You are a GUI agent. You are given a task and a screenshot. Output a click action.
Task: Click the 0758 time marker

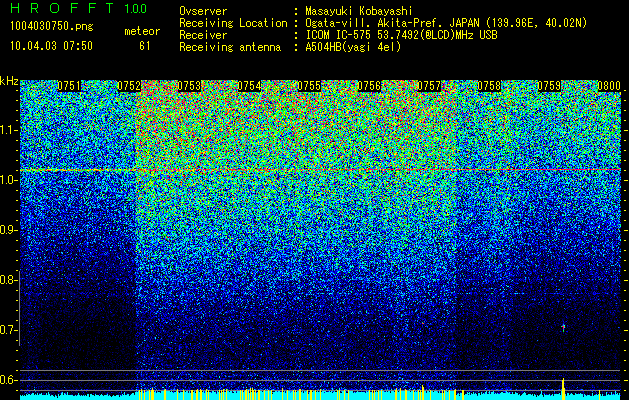click(489, 86)
